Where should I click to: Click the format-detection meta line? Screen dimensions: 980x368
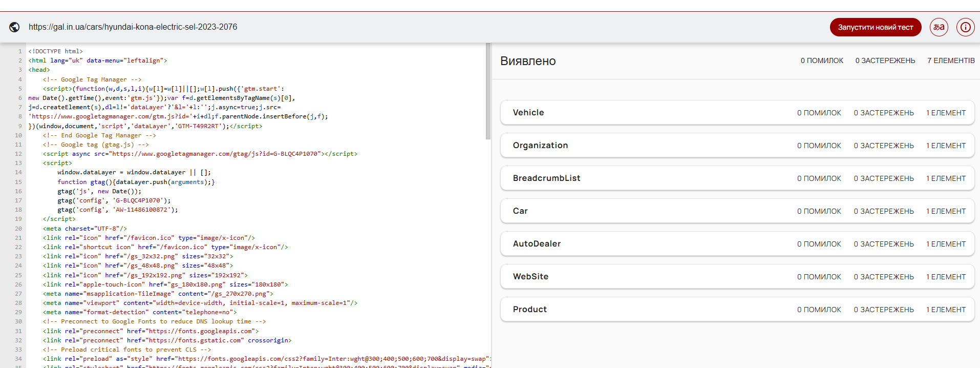(x=140, y=312)
